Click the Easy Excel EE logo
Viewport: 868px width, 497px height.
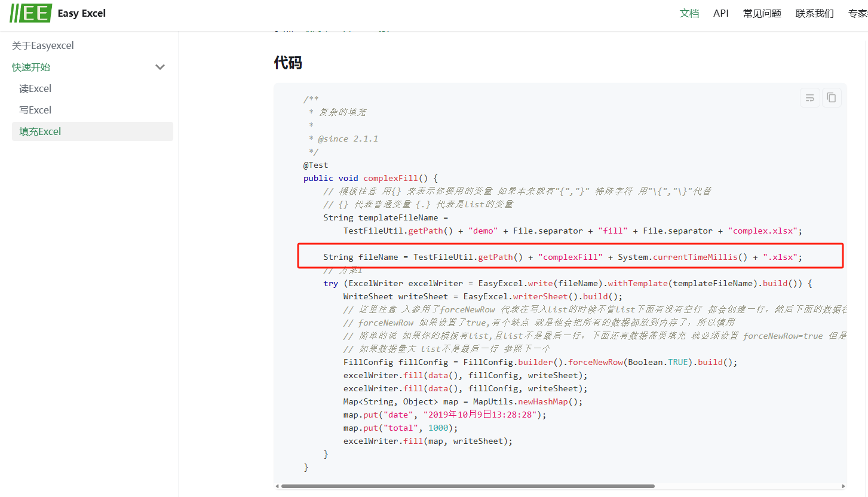pos(30,13)
